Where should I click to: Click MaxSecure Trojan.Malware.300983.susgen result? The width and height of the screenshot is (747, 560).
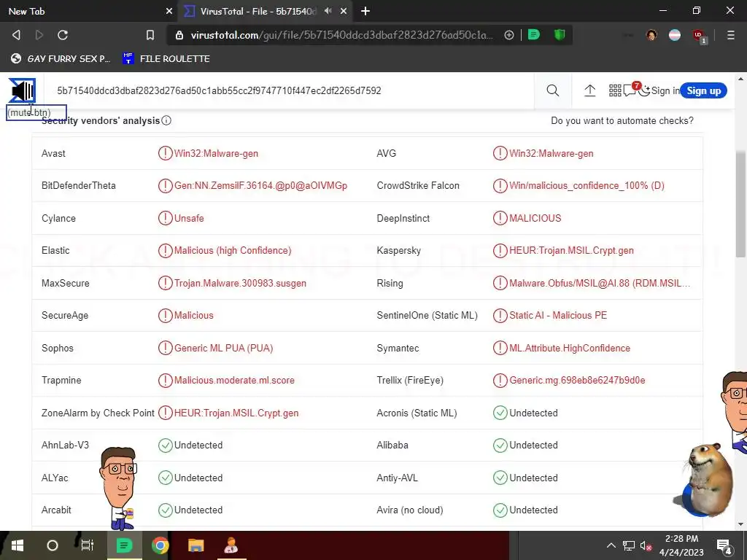(240, 283)
